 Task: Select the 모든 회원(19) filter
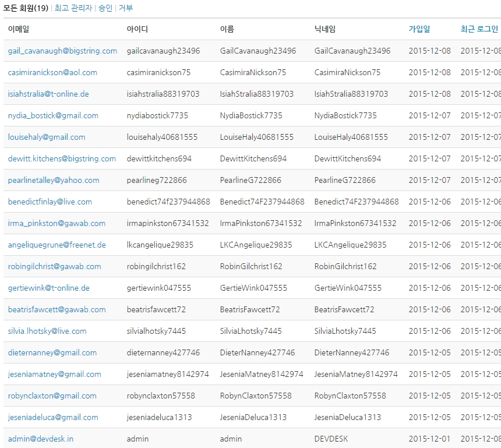click(x=26, y=8)
